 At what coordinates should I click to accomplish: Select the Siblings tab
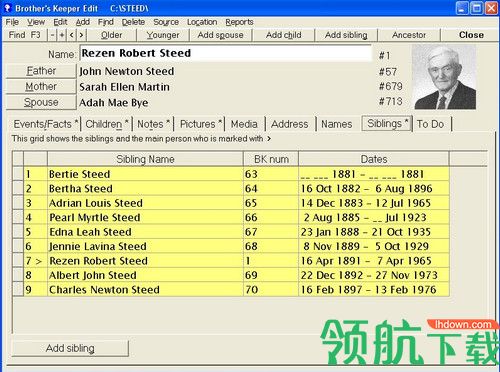point(387,124)
